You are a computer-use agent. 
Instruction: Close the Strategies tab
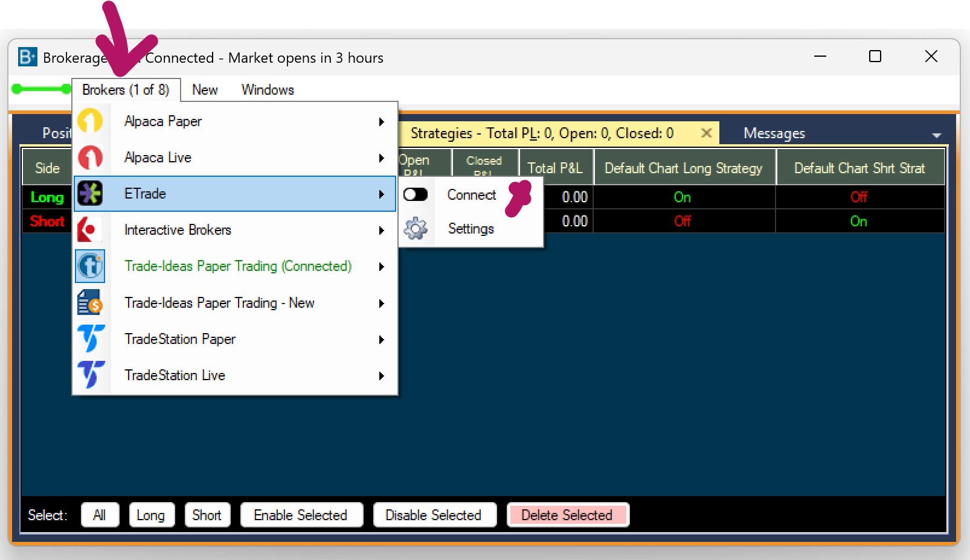(706, 133)
